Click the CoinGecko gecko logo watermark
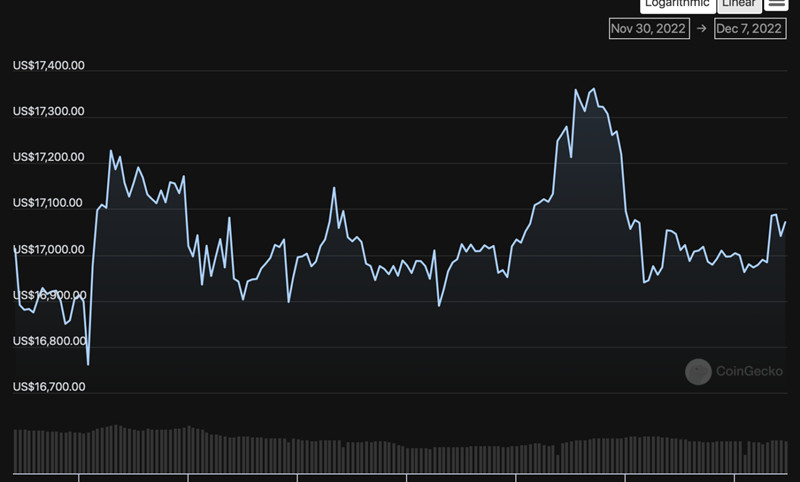800x482 pixels. coord(698,371)
